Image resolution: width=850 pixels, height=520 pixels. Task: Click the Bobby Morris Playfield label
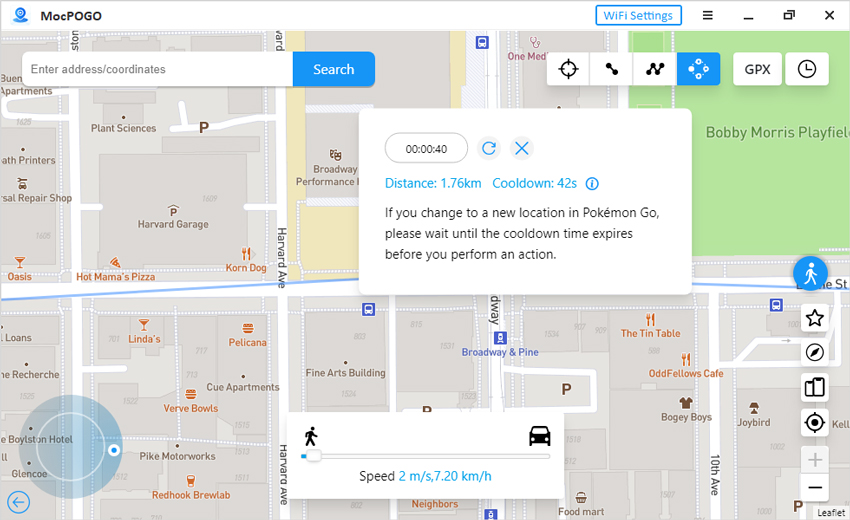tap(777, 132)
